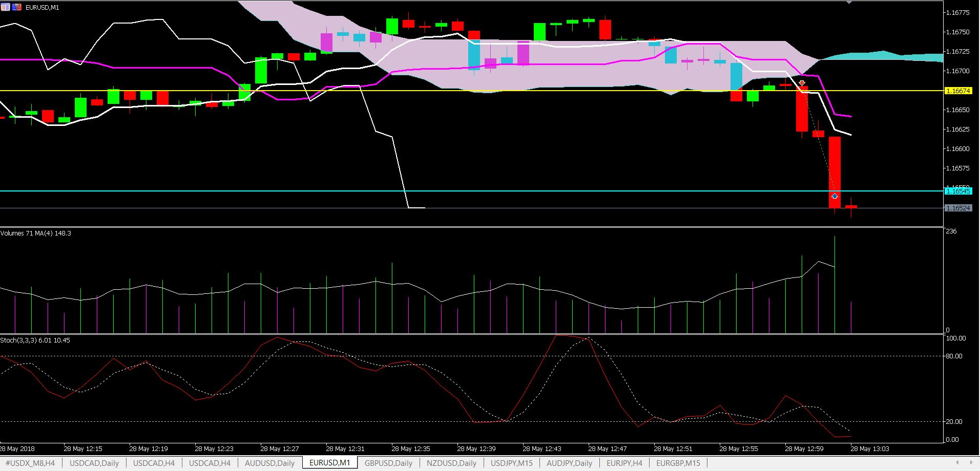This screenshot has width=980, height=471.
Task: Click the 28 May 13:03 time label
Action: click(870, 449)
